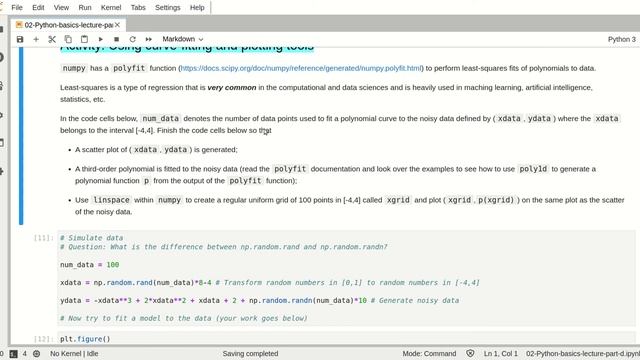The image size is (640, 360).
Task: Insert a new cell with the plus icon
Action: point(36,39)
